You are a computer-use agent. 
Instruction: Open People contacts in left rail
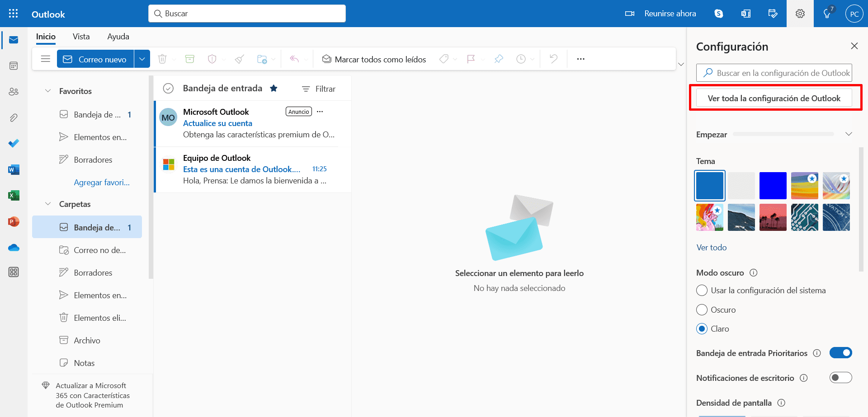[14, 92]
